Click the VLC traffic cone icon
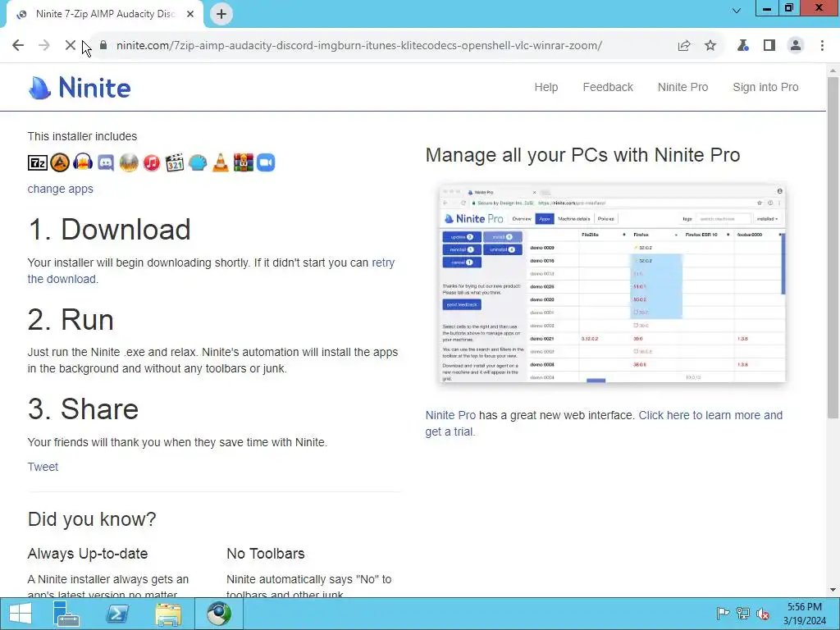 220,162
